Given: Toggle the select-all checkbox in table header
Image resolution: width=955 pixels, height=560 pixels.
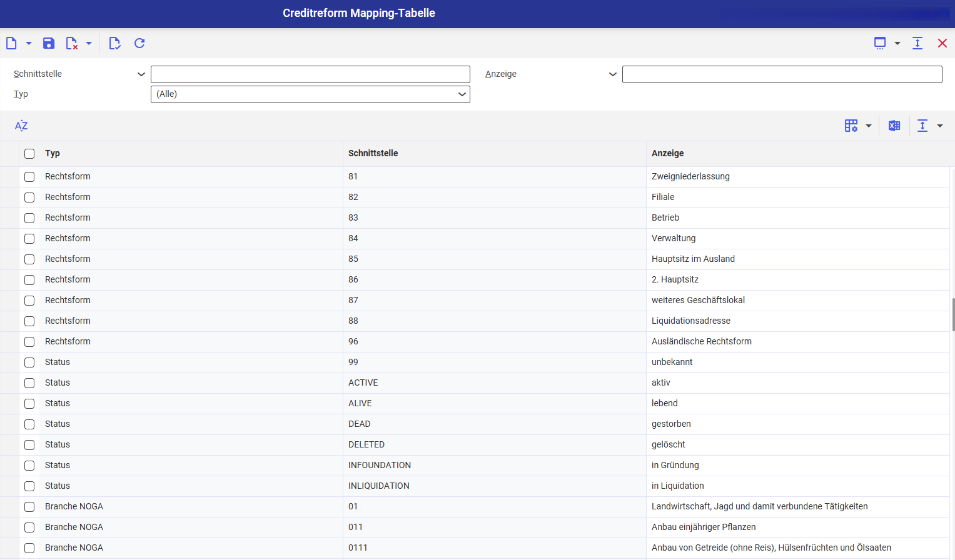Looking at the screenshot, I should point(29,154).
